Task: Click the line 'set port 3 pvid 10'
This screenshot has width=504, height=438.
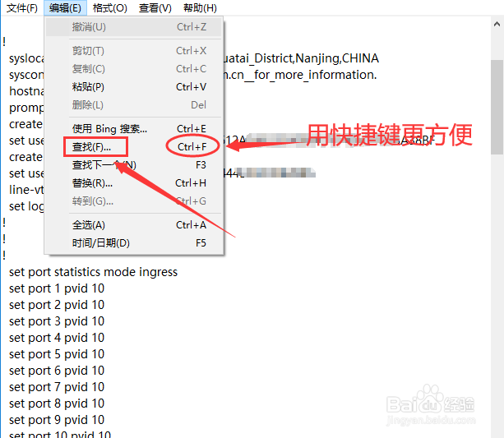Action: (57, 321)
